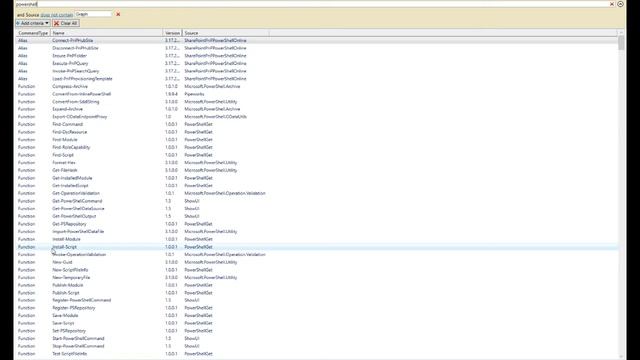This screenshot has width=640, height=360.
Task: Select the Export-ODataEndpointProxy row
Action: tap(317, 117)
